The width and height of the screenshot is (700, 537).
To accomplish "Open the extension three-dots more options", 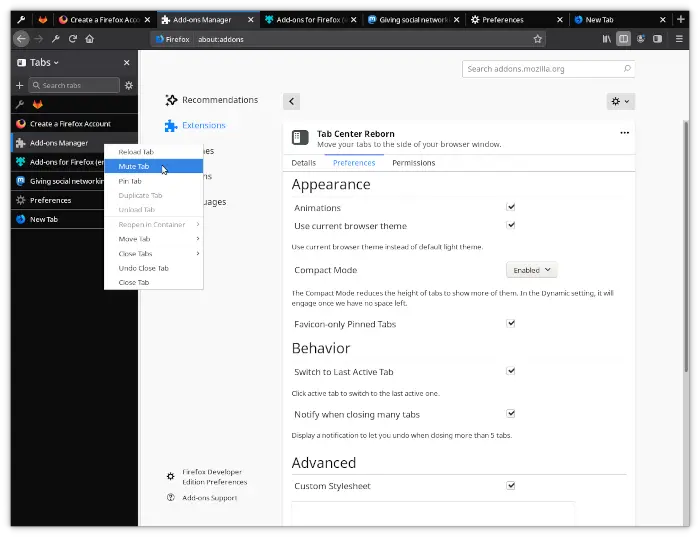I will click(x=624, y=133).
